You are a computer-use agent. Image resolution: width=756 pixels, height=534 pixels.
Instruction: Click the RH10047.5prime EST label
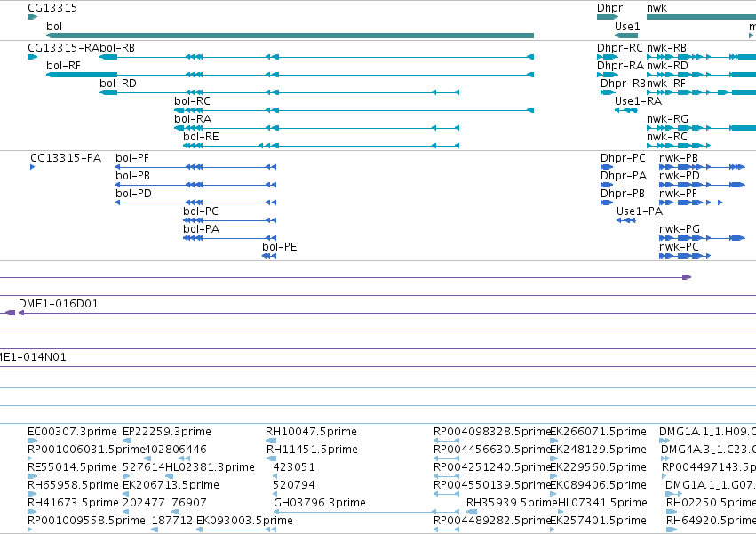click(312, 432)
